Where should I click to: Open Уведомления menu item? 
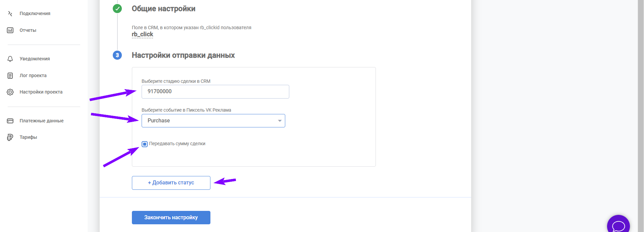coord(35,59)
